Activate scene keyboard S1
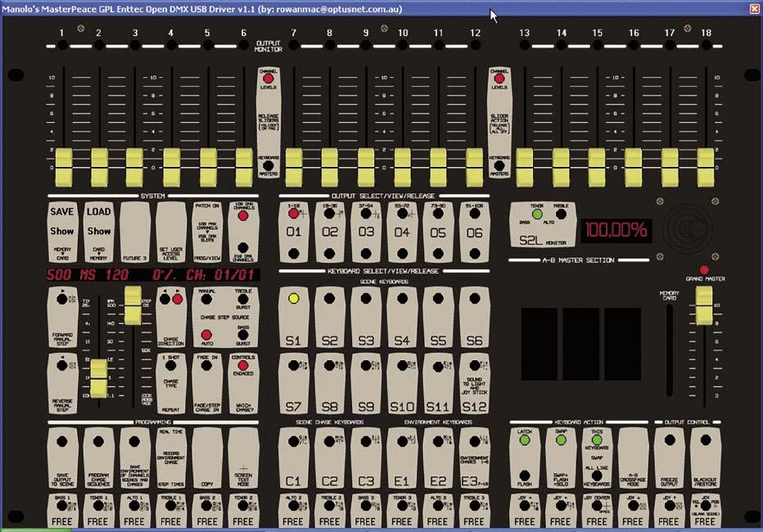Screen dimensions: 763x532 [x=293, y=317]
